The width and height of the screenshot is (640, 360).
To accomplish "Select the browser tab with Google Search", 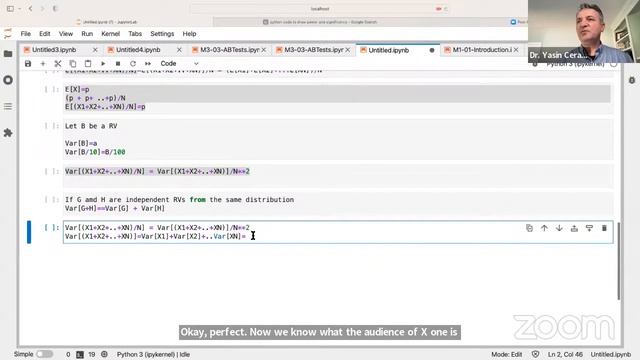I will (320, 22).
